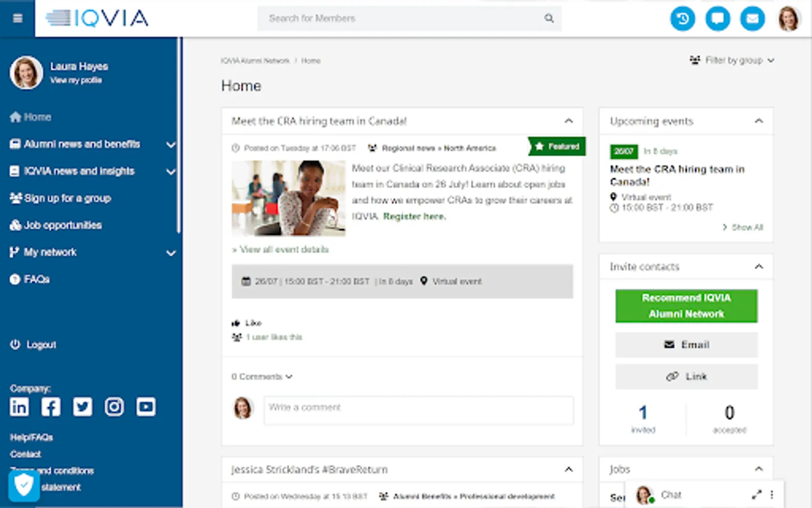Open the chat messages icon in header
The height and width of the screenshot is (508, 812).
click(717, 19)
